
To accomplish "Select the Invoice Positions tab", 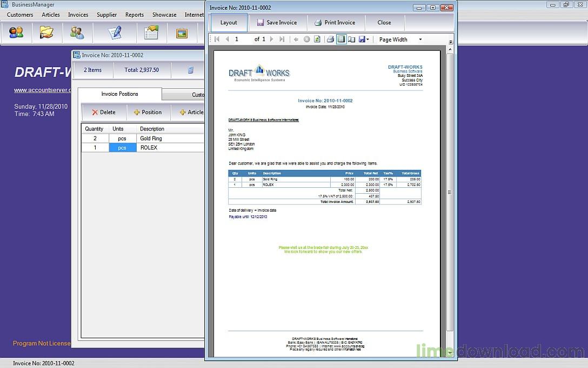I will [119, 94].
